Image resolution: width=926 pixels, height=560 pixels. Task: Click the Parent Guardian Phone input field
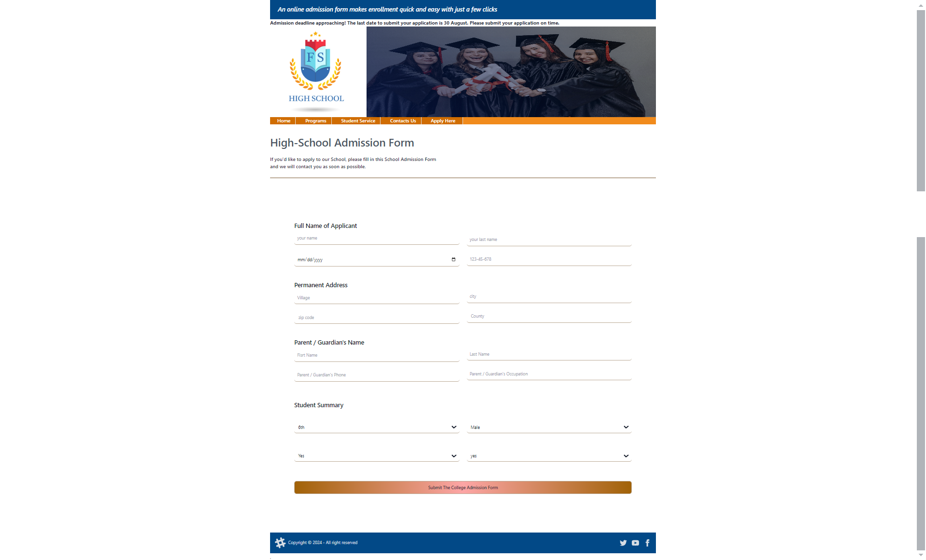pos(376,375)
